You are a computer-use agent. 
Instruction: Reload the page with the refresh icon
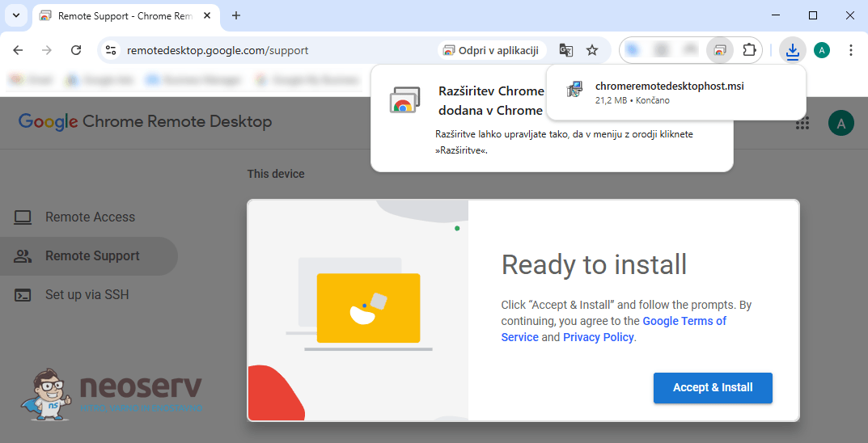pyautogui.click(x=76, y=50)
